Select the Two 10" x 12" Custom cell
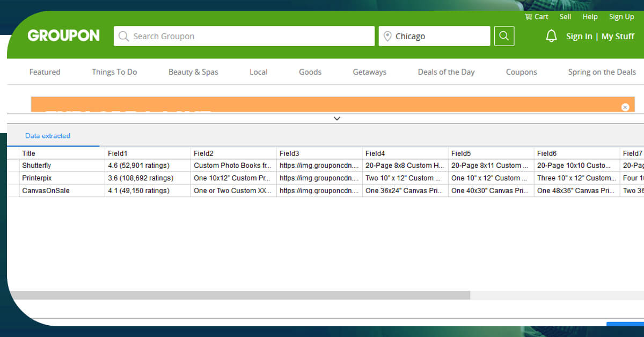This screenshot has width=644, height=337. [405, 178]
